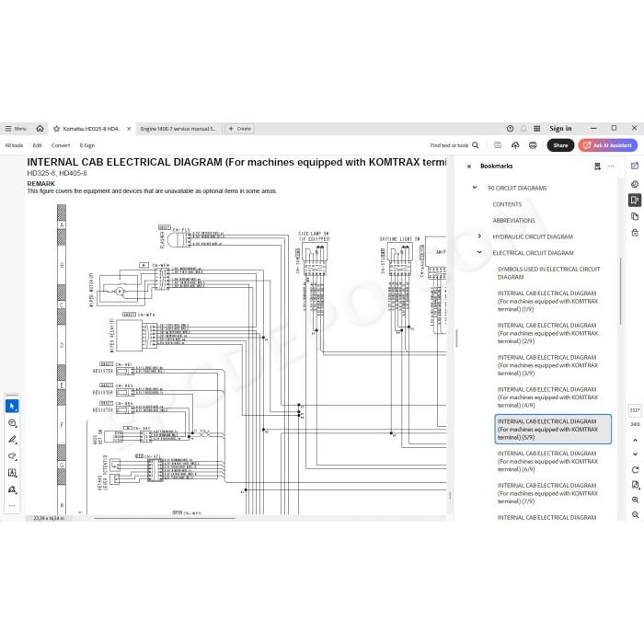This screenshot has height=644, width=644.
Task: Open Internal Cab Electrical Diagram (7/9) bookmark
Action: [547, 493]
